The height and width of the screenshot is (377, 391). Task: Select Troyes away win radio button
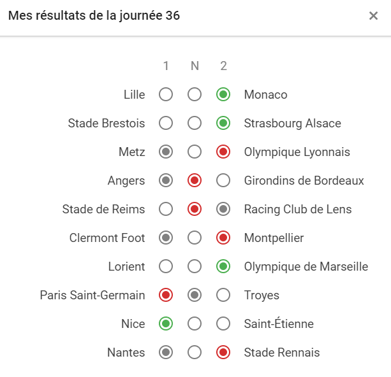(223, 295)
